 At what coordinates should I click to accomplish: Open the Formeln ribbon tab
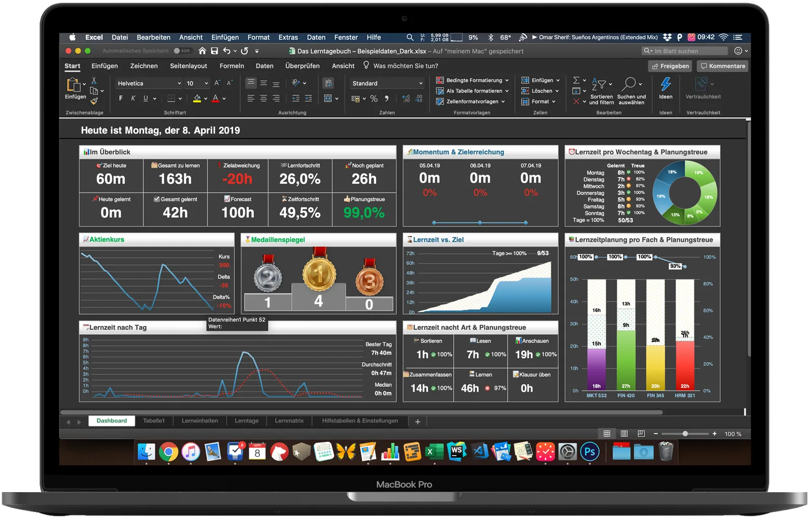(232, 66)
